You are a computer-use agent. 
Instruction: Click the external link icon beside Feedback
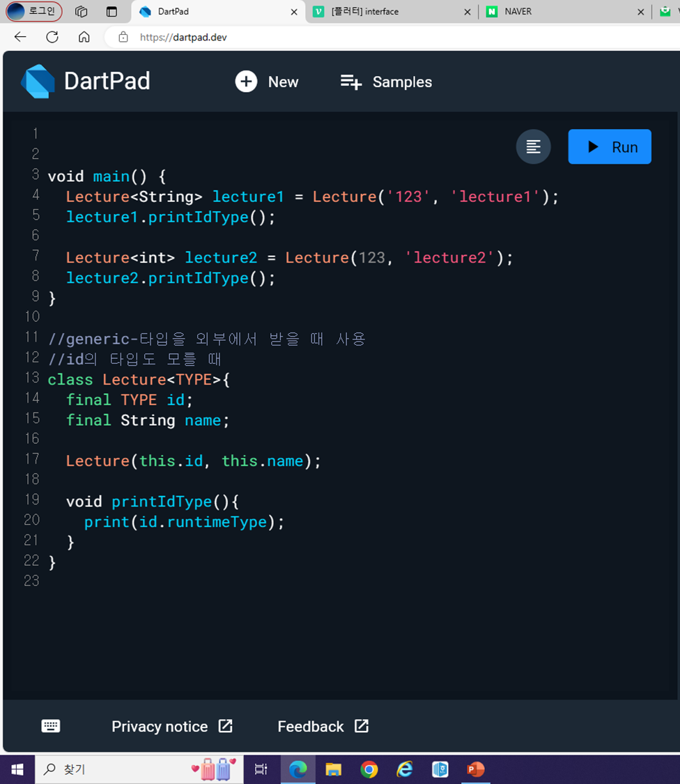pyautogui.click(x=362, y=726)
